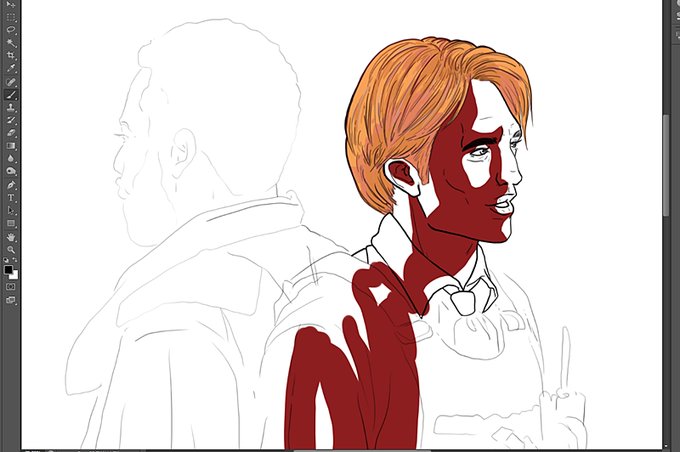
Task: Click the canvas vertical scrollbar thumb
Action: (667, 165)
